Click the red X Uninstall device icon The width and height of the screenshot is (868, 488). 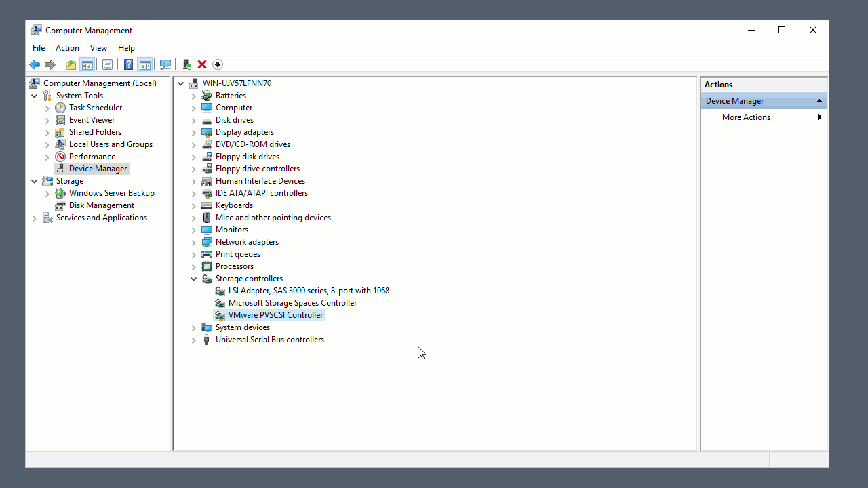pos(202,64)
